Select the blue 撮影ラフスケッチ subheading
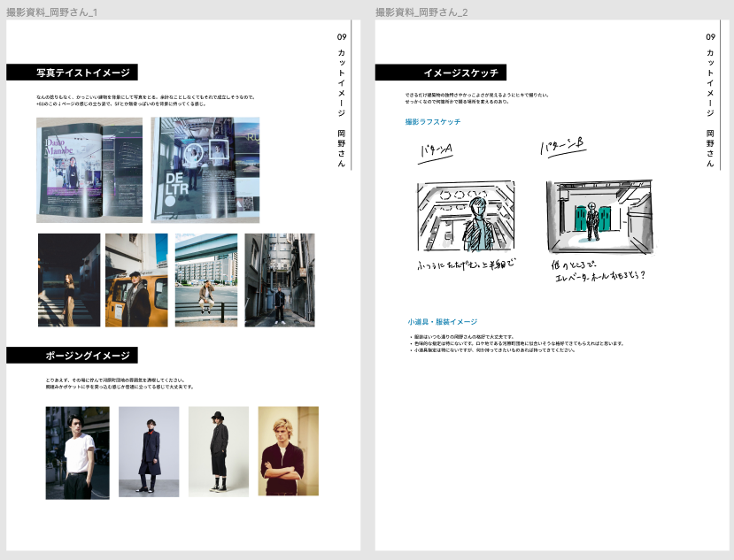The image size is (734, 560). pos(433,121)
